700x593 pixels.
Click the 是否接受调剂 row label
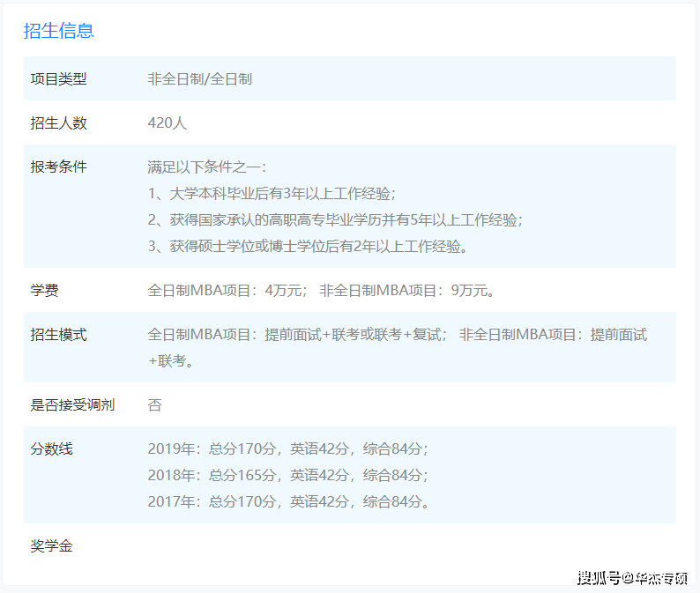click(72, 405)
